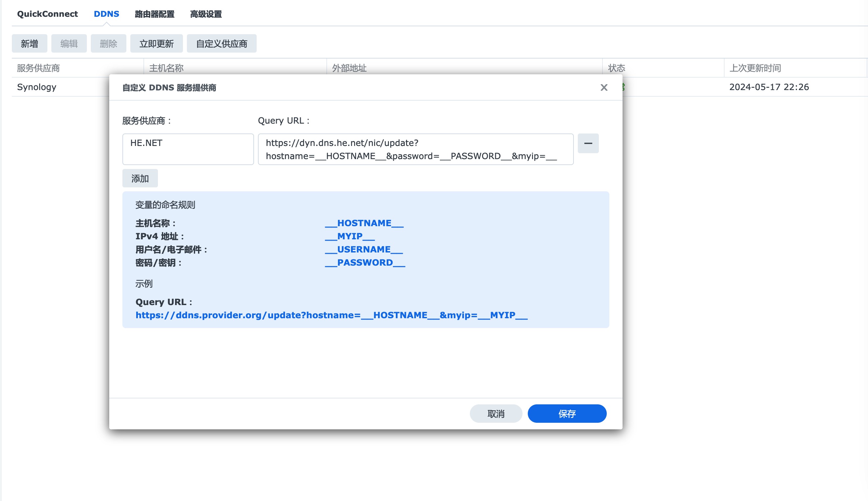Viewport: 868px width, 501px height.
Task: Click the 新增 toolbar button
Action: [x=29, y=44]
